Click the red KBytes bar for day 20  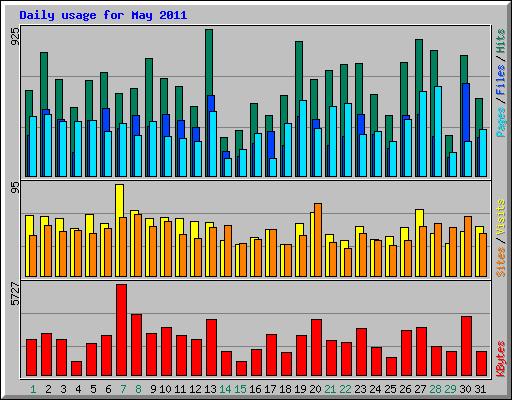click(x=316, y=348)
